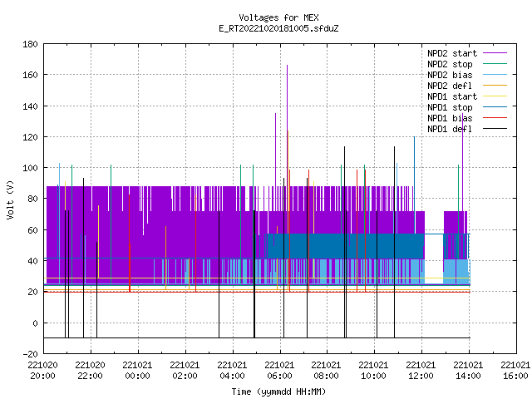Click the dark blue NPD1 stop legend line
Image resolution: width=532 pixels, height=399 pixels.
(x=495, y=107)
